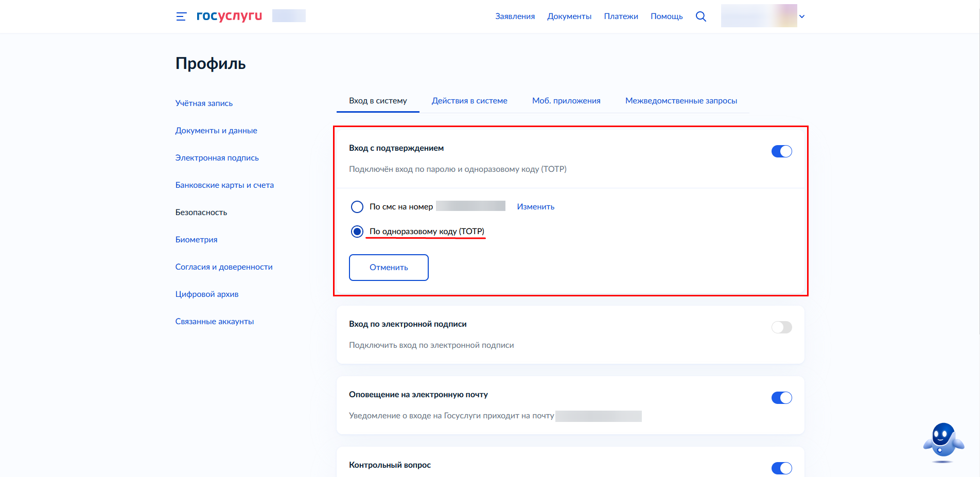Disable the Контрольный вопрос toggle
Viewport: 980px width, 477px height.
click(x=781, y=468)
